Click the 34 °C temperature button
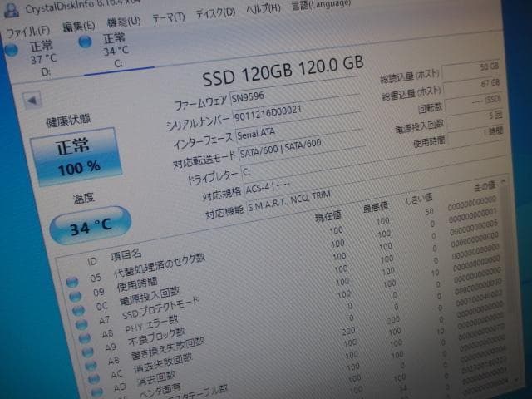The height and width of the screenshot is (399, 532). (x=91, y=225)
